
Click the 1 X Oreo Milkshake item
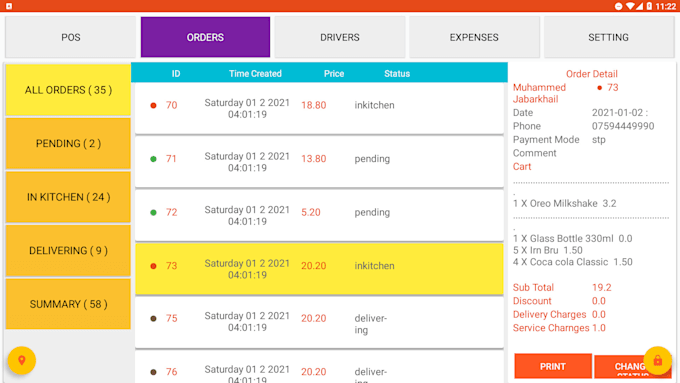[564, 203]
